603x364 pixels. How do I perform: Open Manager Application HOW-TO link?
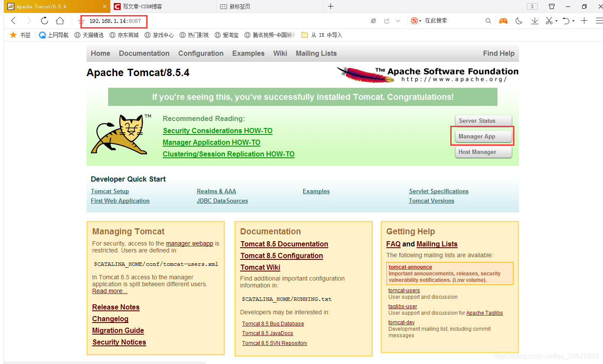point(212,142)
